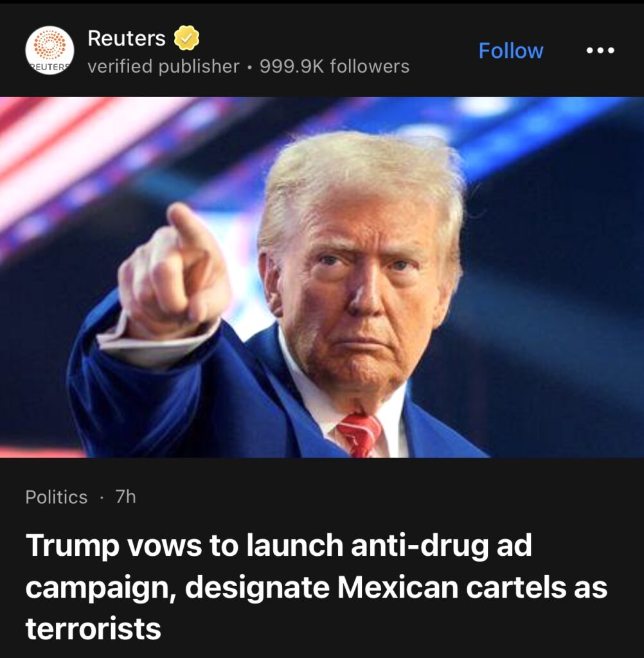Tap the gold verified badge beside Reuters

[x=186, y=38]
